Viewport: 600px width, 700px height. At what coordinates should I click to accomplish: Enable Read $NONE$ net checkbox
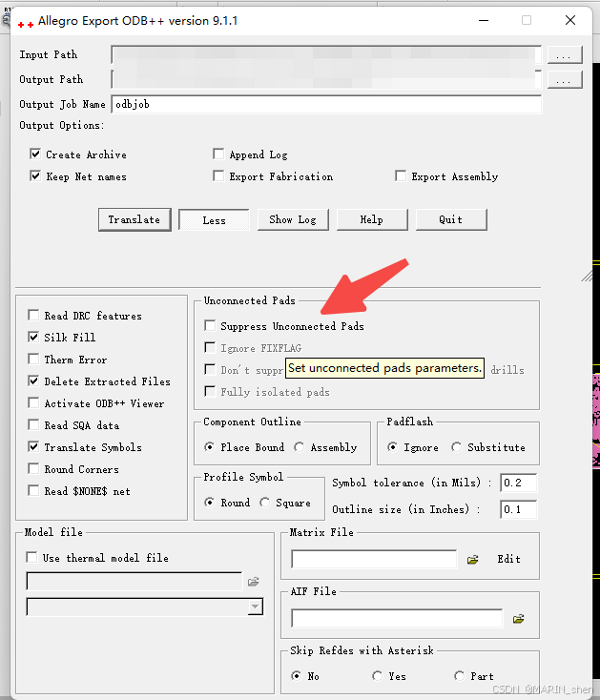coord(33,490)
